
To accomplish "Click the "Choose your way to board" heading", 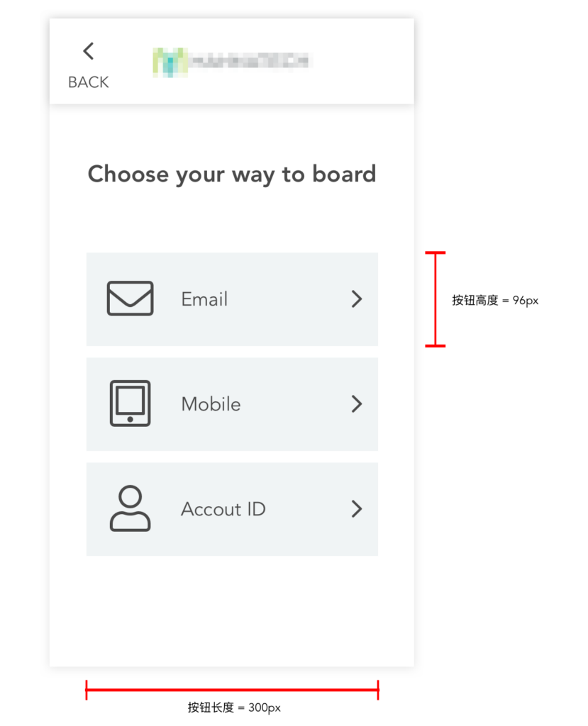I will point(231,174).
